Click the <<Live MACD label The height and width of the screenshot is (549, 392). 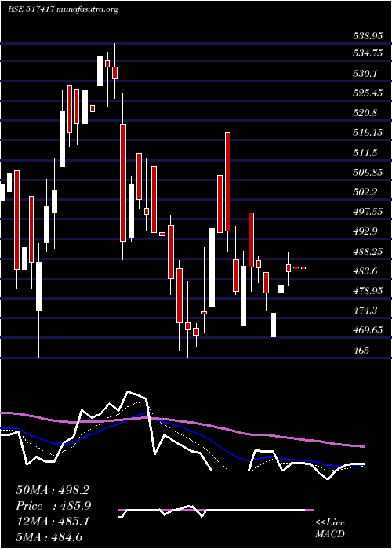pyautogui.click(x=330, y=529)
